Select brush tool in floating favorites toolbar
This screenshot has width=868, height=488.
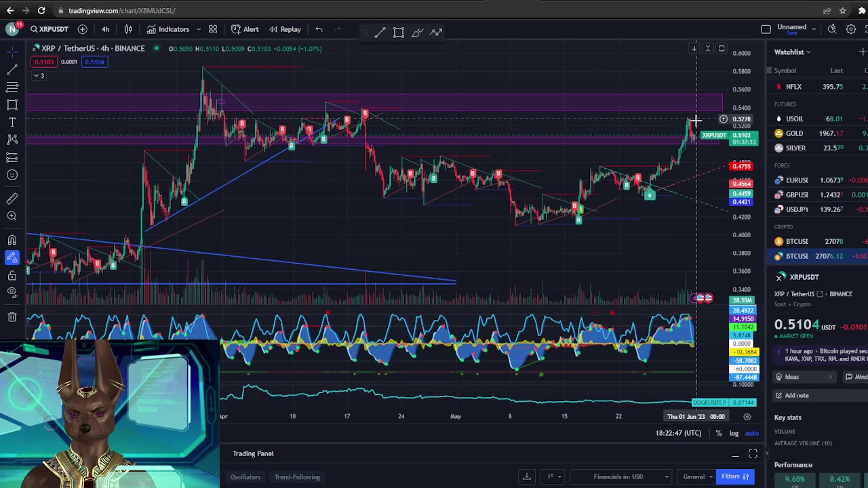[x=417, y=32]
